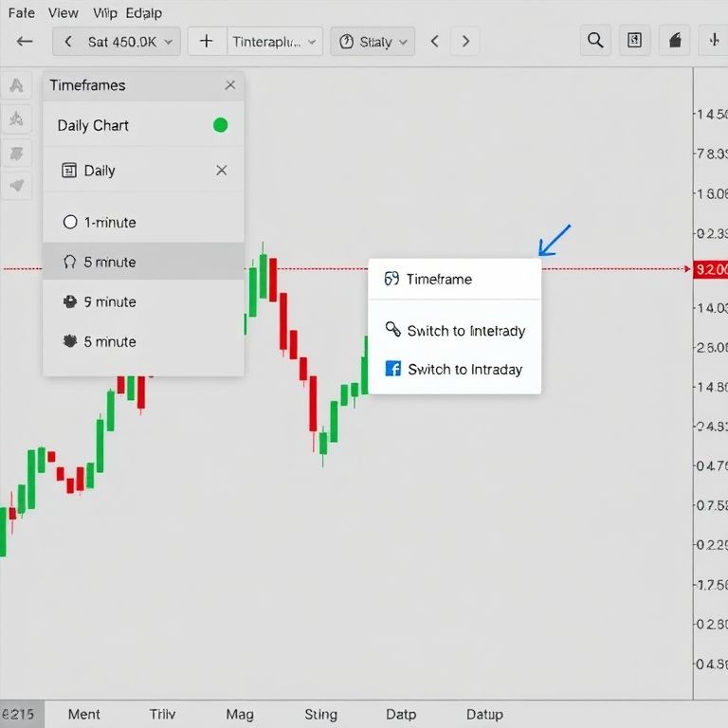Screen dimensions: 728x728
Task: Switch to the Sting bottom tab
Action: (x=320, y=714)
